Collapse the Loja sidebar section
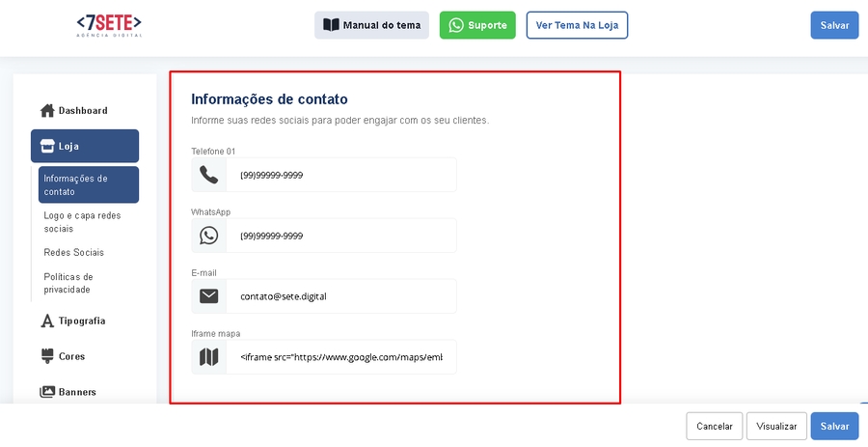868x447 pixels. [x=85, y=146]
